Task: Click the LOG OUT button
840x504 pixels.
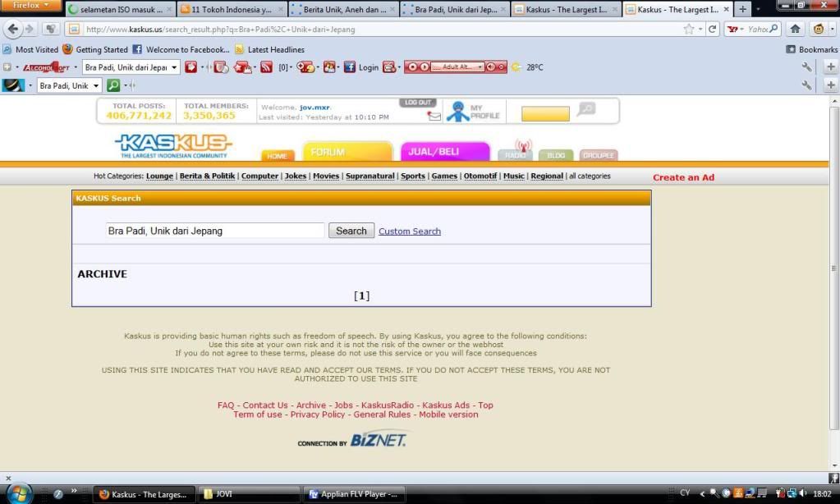Action: pos(418,103)
